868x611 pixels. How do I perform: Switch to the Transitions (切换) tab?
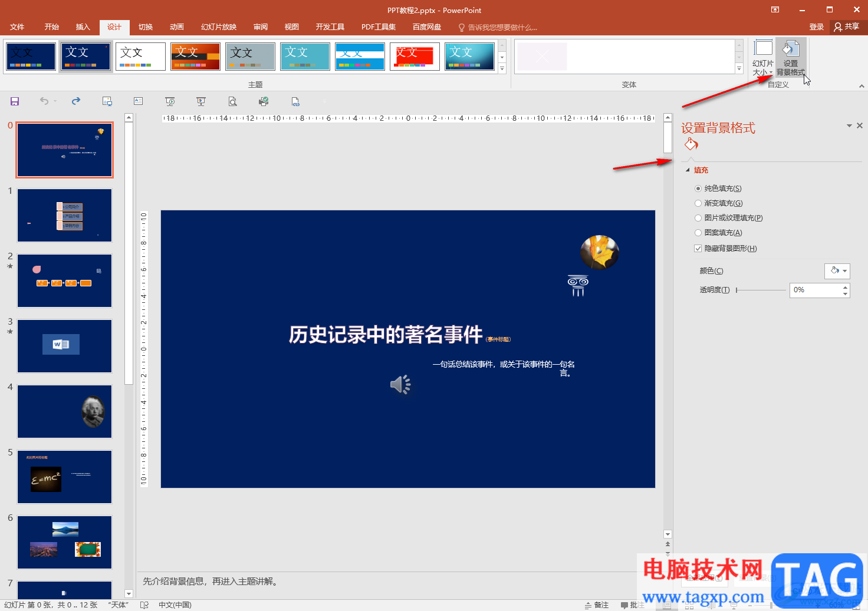tap(146, 27)
